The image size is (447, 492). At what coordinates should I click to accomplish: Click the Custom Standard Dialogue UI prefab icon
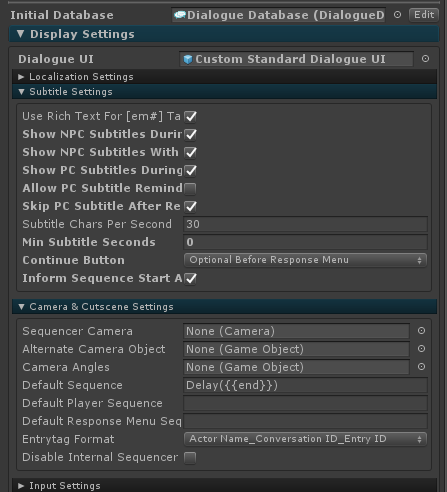188,59
